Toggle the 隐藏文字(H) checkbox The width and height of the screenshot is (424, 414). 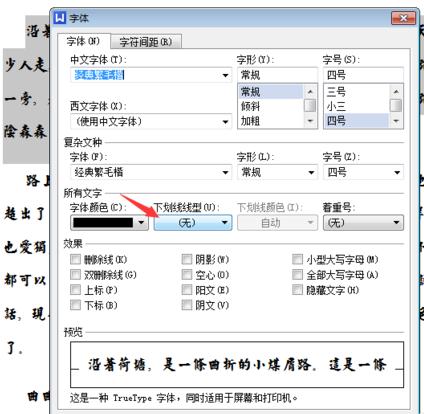297,289
